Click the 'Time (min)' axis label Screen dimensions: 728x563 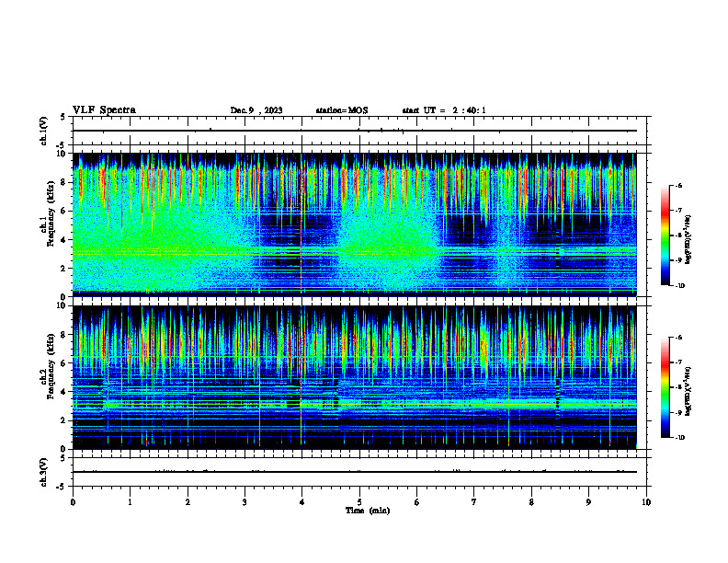tap(368, 511)
